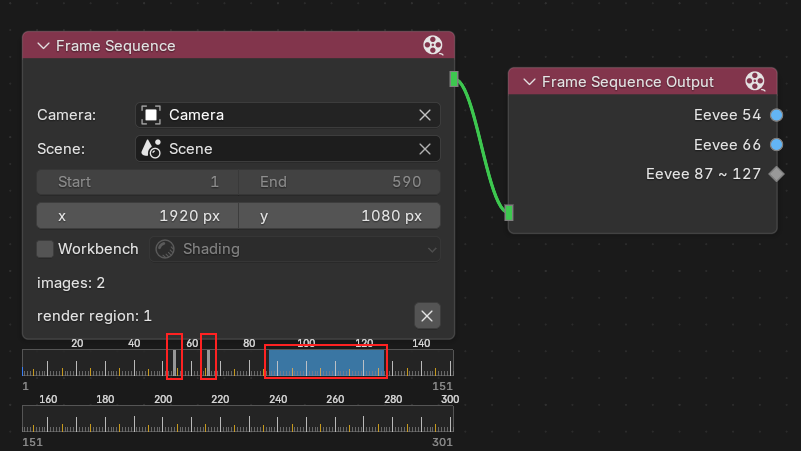
Task: Click the Frame Sequence node film reel icon
Action: pos(433,45)
